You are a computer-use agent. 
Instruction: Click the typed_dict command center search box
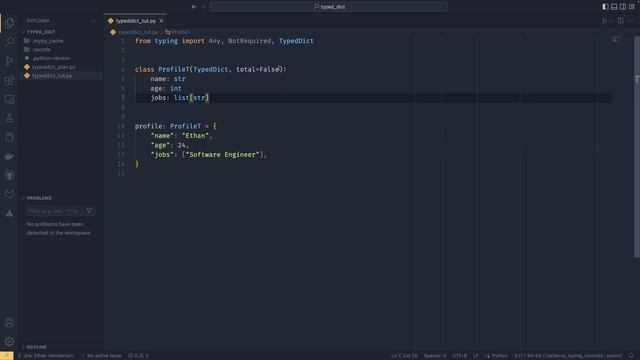(x=329, y=7)
